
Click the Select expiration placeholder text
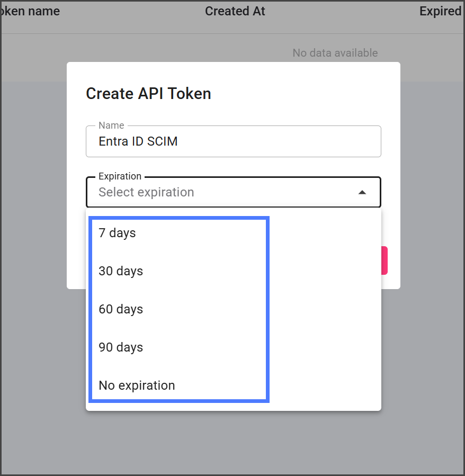click(146, 192)
